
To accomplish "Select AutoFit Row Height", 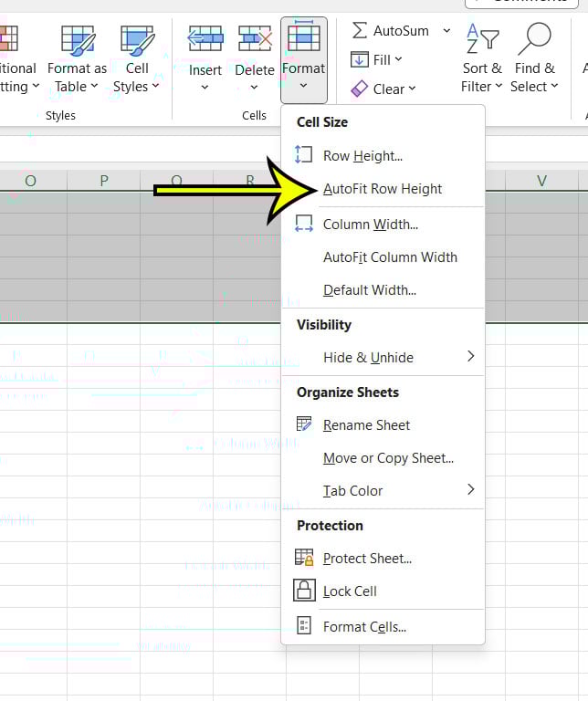I will pyautogui.click(x=383, y=189).
